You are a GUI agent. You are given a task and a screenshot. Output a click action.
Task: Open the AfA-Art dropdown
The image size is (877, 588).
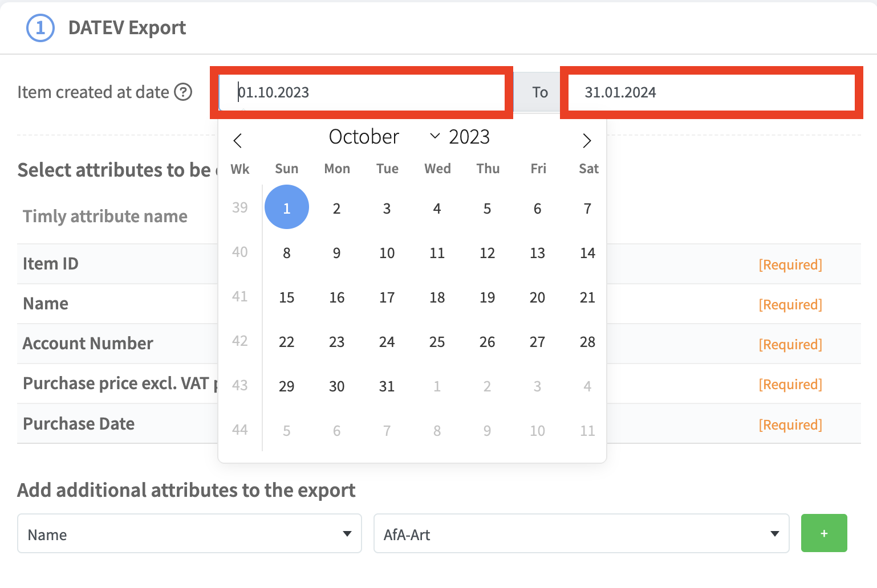coord(581,533)
